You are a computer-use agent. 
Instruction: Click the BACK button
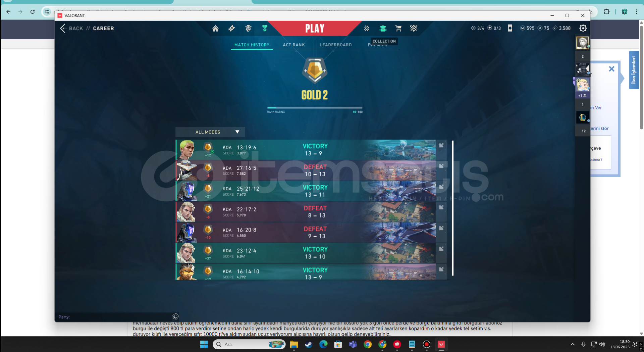click(x=71, y=29)
